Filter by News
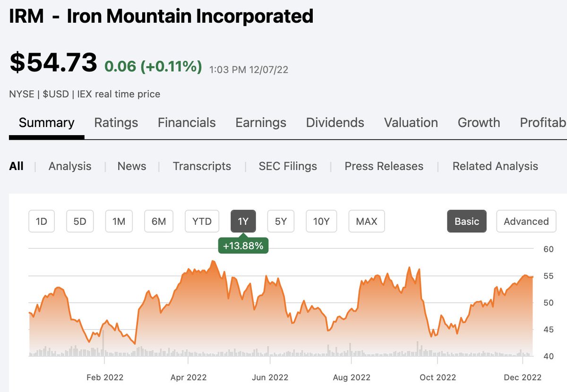Viewport: 567px width, 392px height. point(132,166)
